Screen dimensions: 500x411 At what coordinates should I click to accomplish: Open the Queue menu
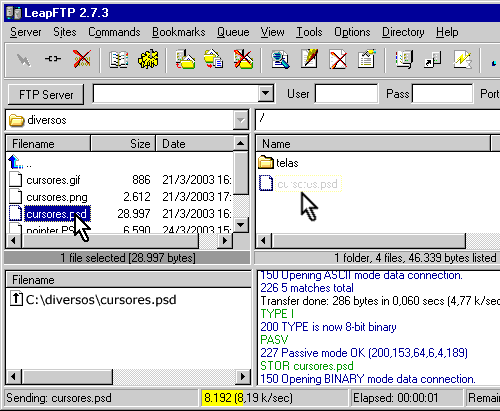[233, 32]
